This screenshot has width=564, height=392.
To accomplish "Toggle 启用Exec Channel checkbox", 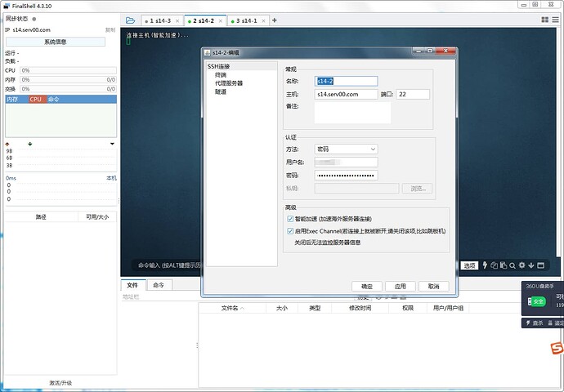I will pyautogui.click(x=290, y=231).
